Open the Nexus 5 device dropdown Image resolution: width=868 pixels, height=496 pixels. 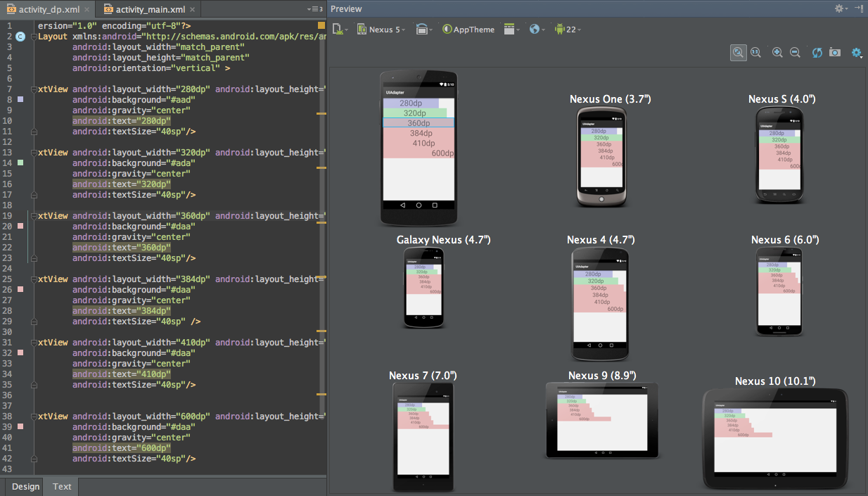pos(381,30)
